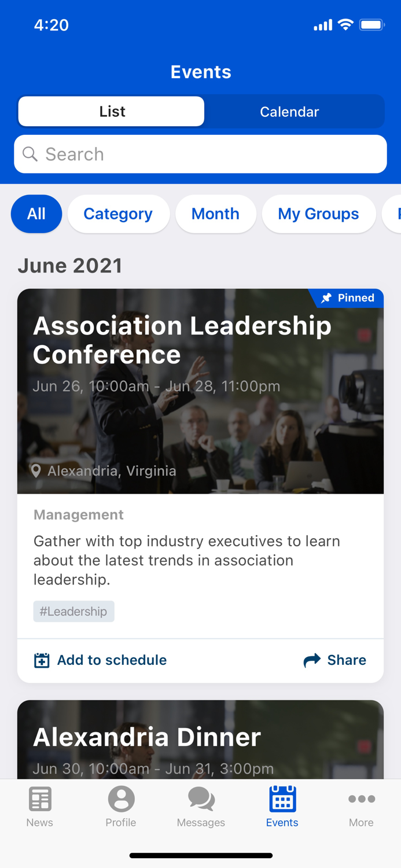
Task: Enable the All events filter
Action: click(36, 214)
